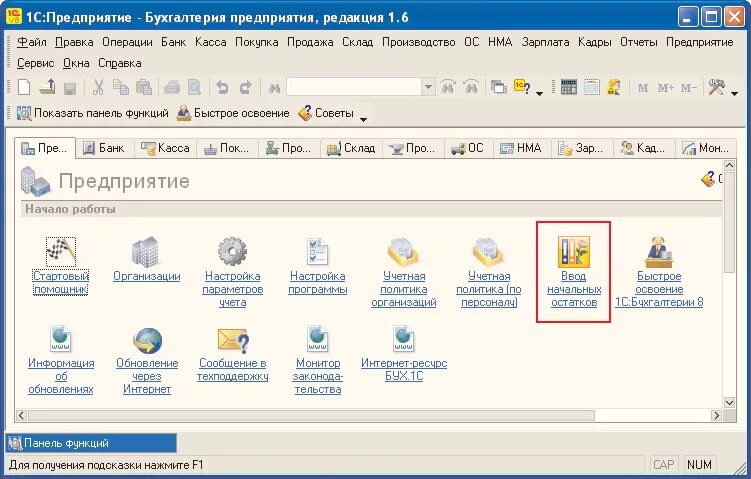The height and width of the screenshot is (479, 751).
Task: Click the Сообщение в техподдержку envelope icon
Action: (x=233, y=341)
